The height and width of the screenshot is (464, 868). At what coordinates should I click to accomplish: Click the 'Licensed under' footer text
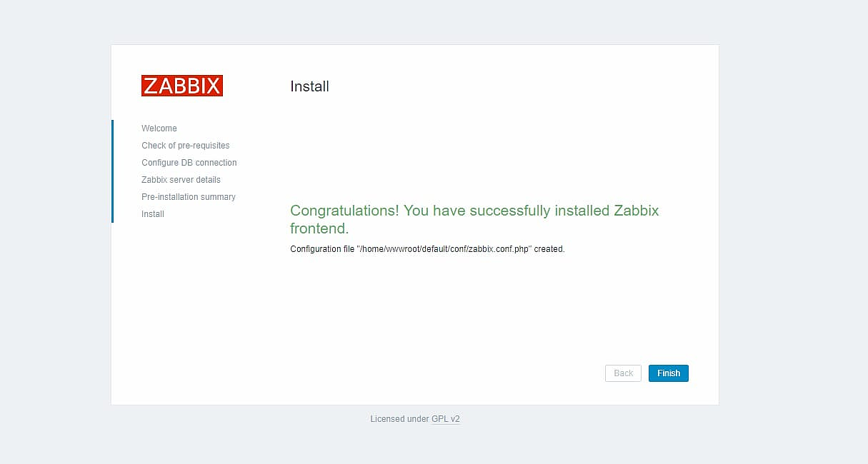tap(399, 419)
